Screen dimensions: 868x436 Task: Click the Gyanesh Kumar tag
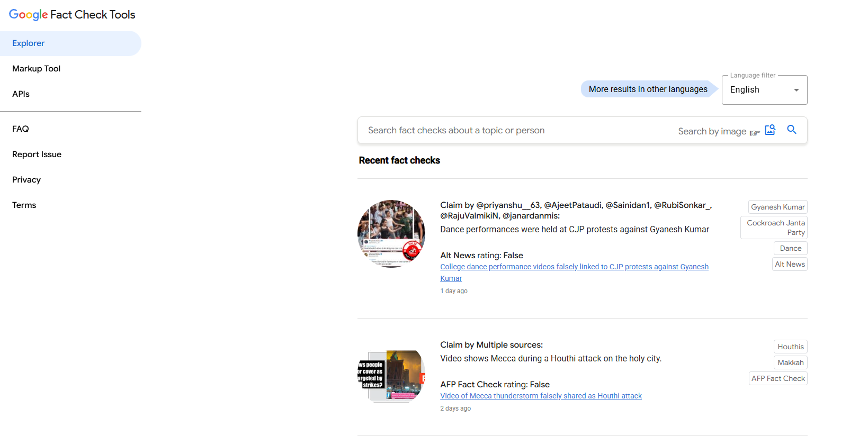tap(777, 207)
